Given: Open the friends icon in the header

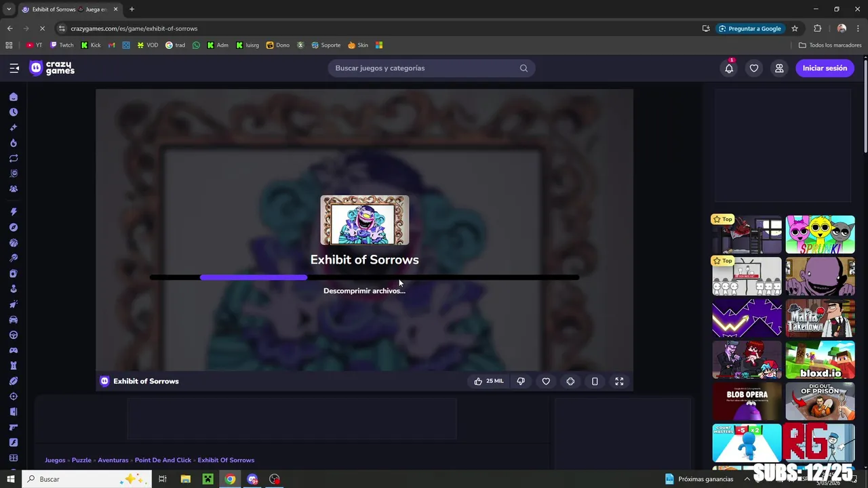Looking at the screenshot, I should click(x=779, y=68).
